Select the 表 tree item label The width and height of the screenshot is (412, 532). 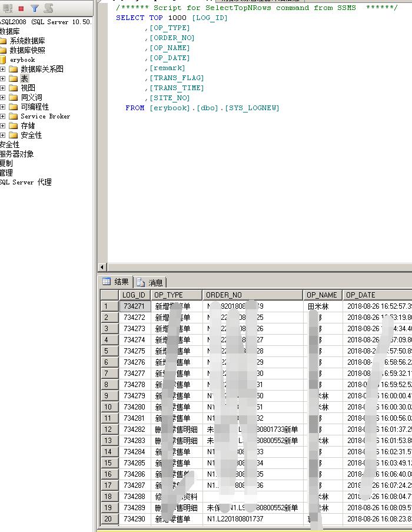click(24, 79)
